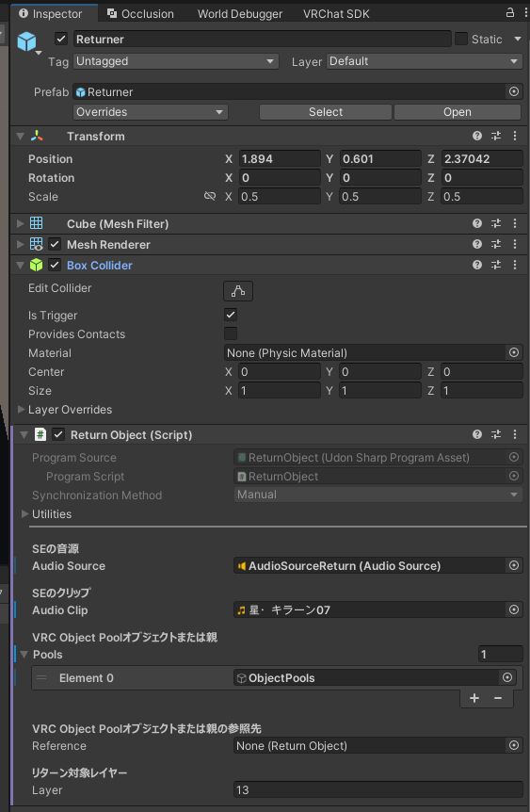The height and width of the screenshot is (812, 530).
Task: Enable the Provides Contacts checkbox
Action: pos(231,333)
